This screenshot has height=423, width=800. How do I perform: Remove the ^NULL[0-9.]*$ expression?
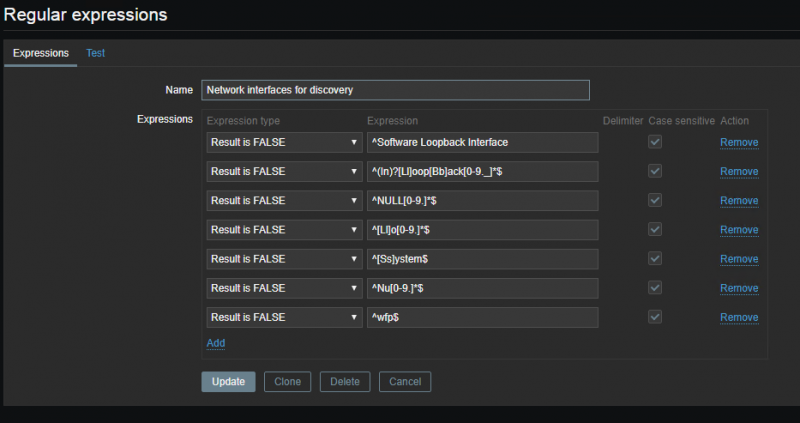point(739,200)
